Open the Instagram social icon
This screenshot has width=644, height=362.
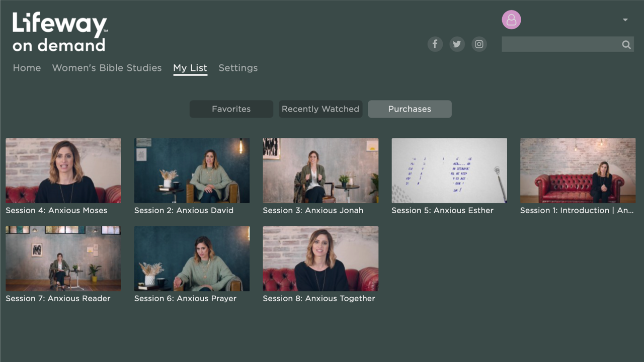pyautogui.click(x=479, y=44)
